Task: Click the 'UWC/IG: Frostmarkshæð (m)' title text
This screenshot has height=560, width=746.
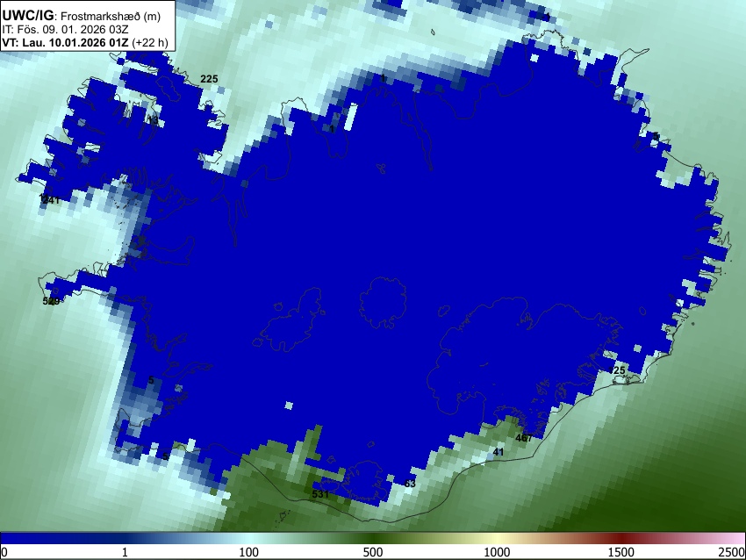Action: tap(82, 16)
